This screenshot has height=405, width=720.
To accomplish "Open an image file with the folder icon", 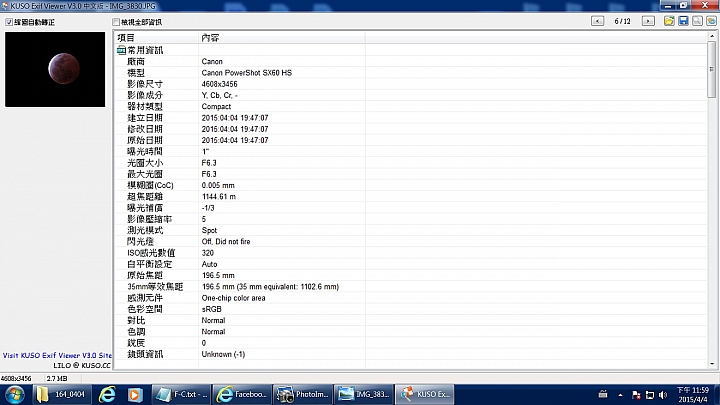I will click(x=669, y=21).
